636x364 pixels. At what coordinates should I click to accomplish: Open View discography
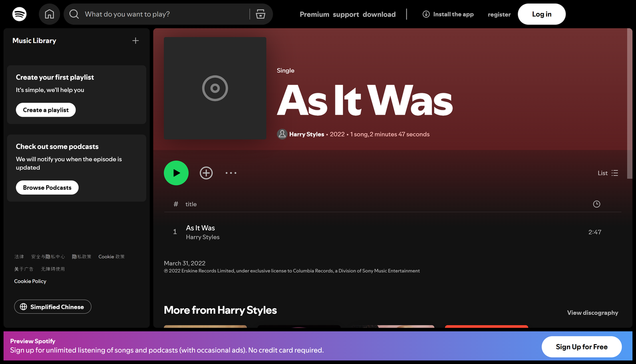pos(593,313)
